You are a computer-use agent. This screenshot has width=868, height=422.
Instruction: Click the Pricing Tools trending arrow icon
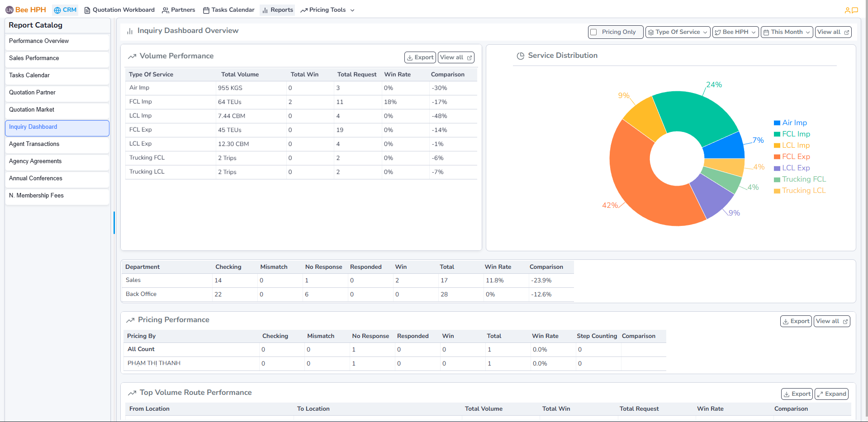[x=304, y=9]
